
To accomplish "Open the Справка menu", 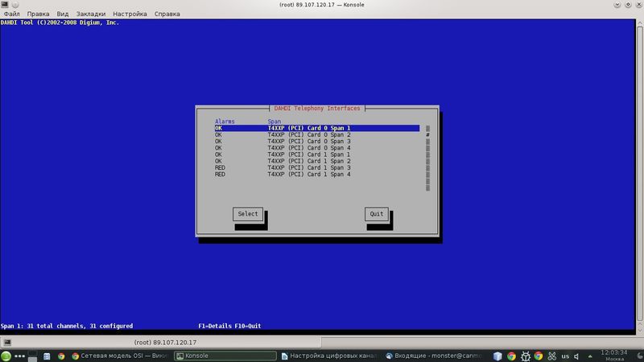I will 167,14.
